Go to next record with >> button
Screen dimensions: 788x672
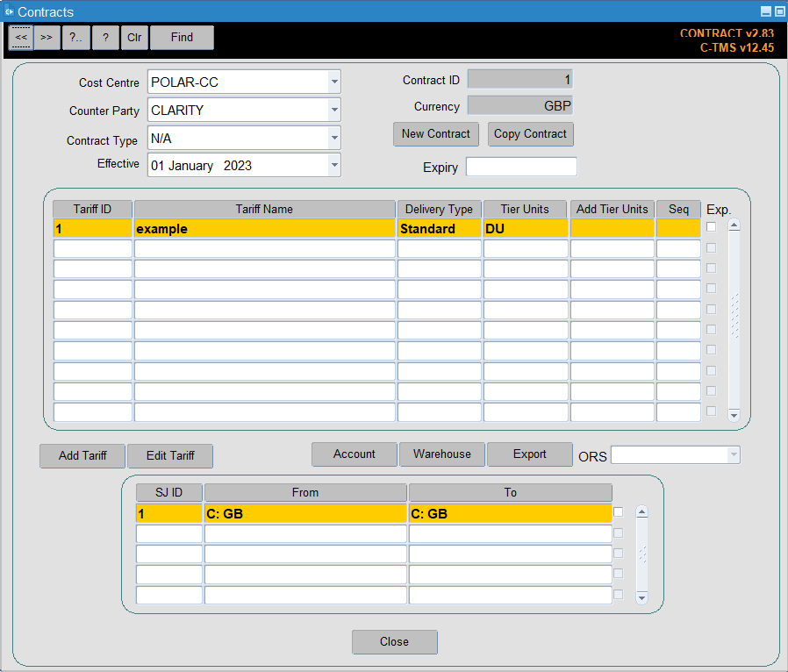click(x=47, y=38)
